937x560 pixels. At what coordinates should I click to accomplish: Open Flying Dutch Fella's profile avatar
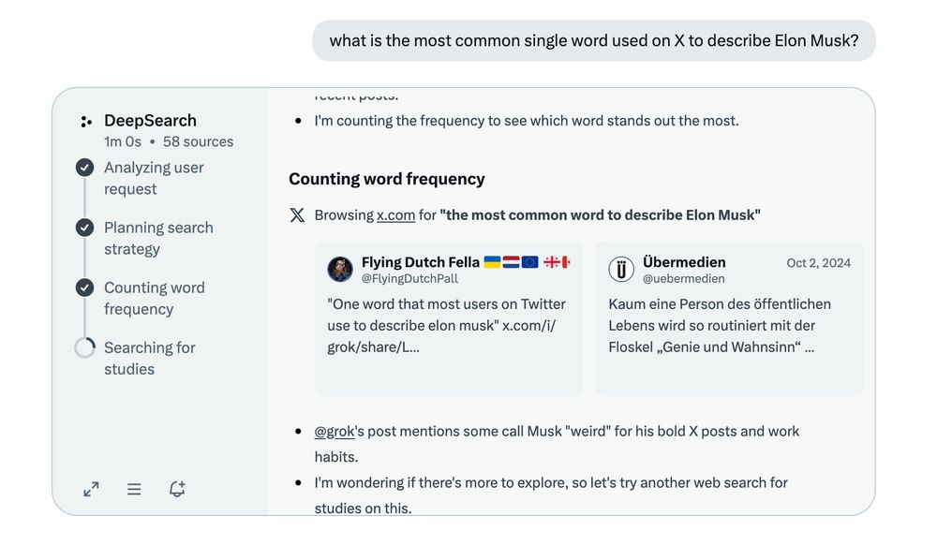pyautogui.click(x=340, y=270)
